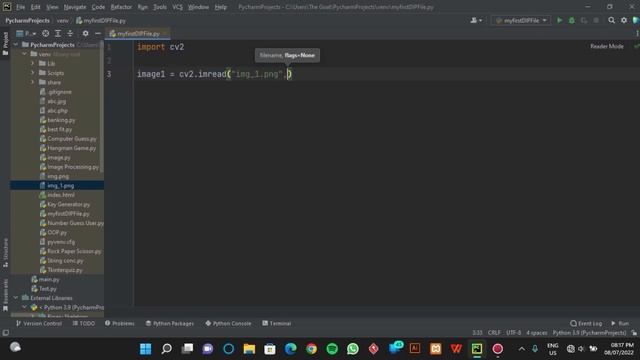Screen dimensions: 640x360
Task: Expand the Scripts folder
Action: (33, 73)
